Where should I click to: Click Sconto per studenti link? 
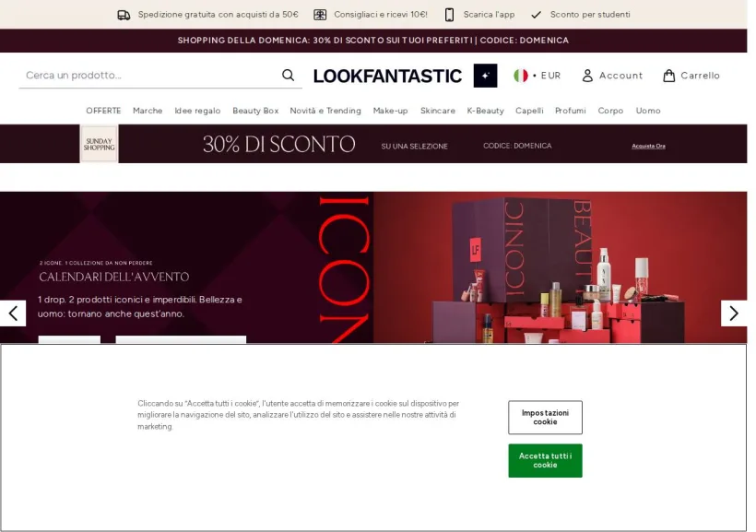(590, 15)
